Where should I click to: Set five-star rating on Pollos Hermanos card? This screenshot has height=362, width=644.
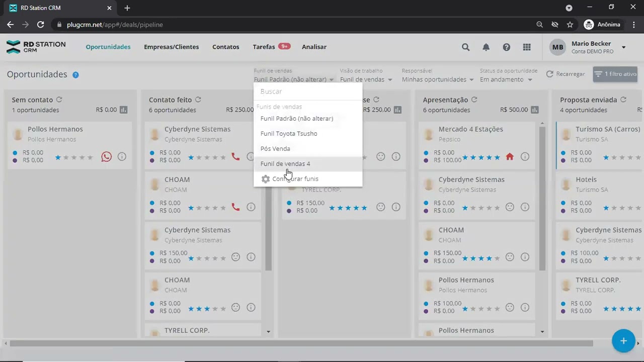90,157
